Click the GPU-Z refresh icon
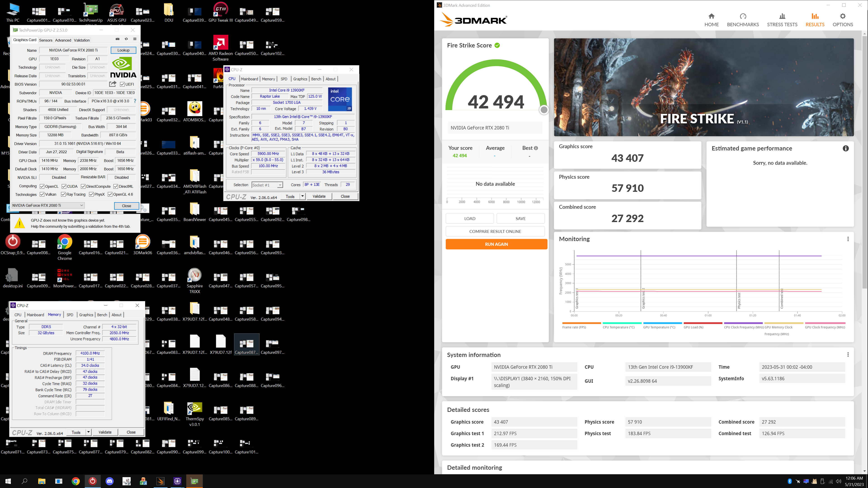The image size is (868, 488). click(x=126, y=39)
